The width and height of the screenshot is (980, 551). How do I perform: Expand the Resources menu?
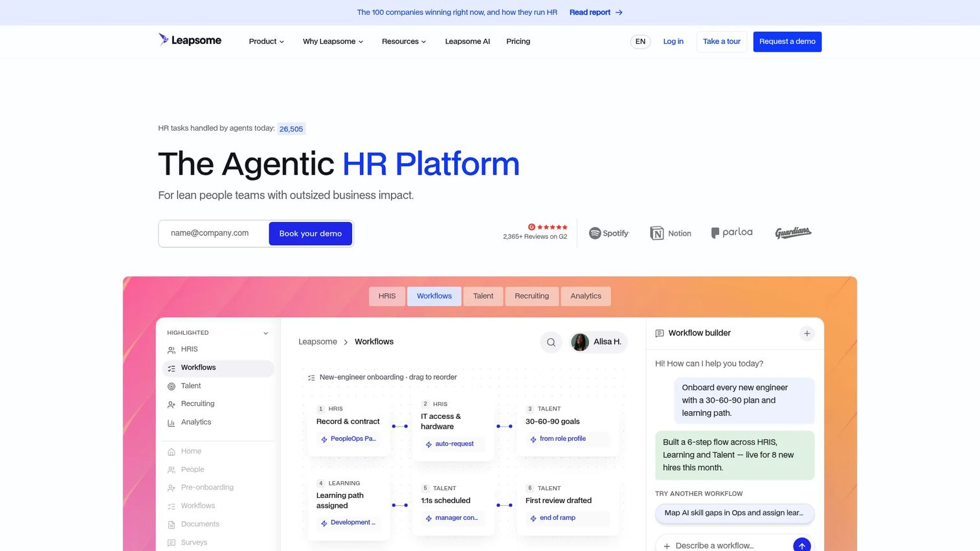404,41
